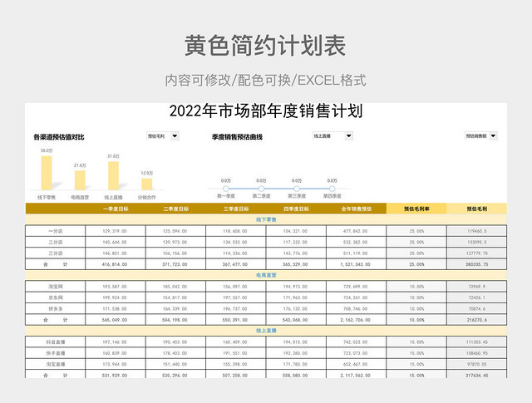Click the 线下零售 section heading row
Viewport: 532px width, 403px height.
click(266, 219)
